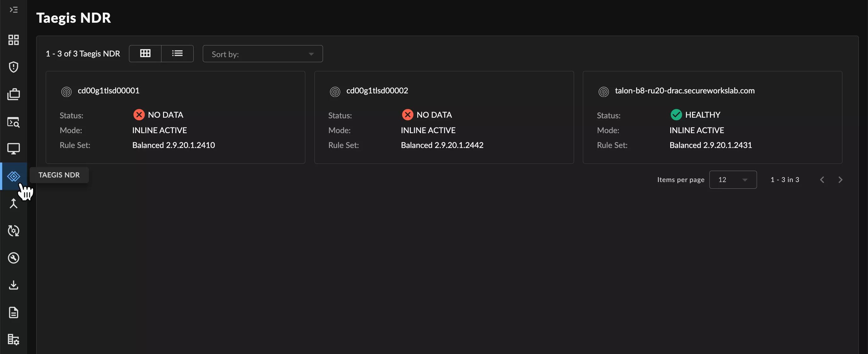Click sensor icon beside talon-b8-ru20-drac
The height and width of the screenshot is (354, 868).
[603, 92]
